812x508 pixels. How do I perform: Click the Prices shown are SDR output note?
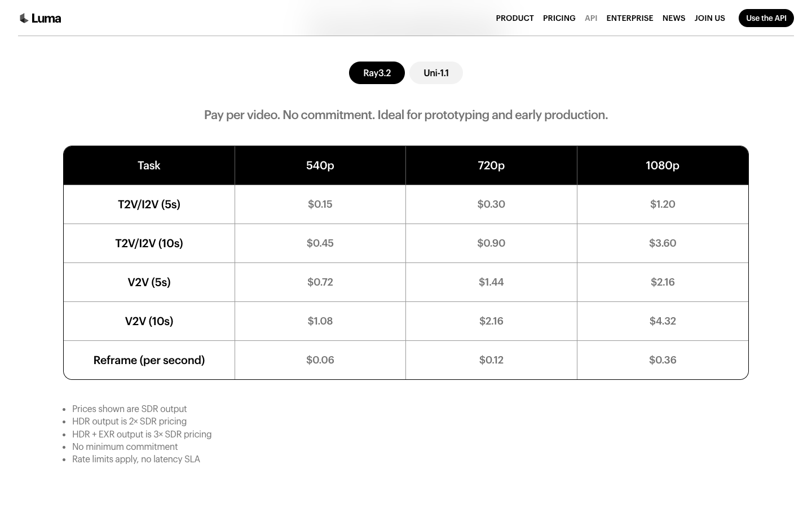click(129, 409)
